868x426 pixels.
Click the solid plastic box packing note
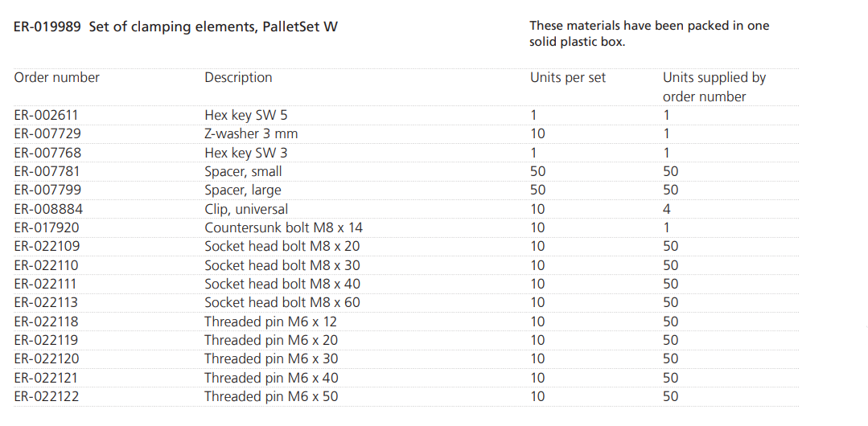click(x=648, y=34)
